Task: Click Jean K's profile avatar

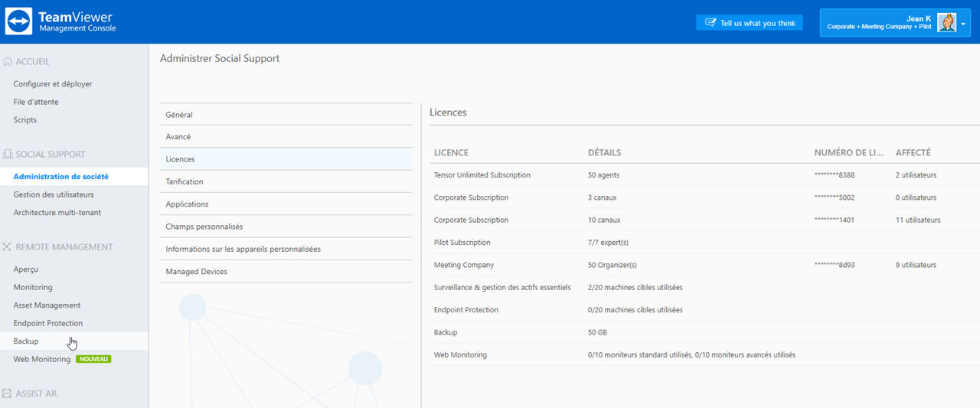Action: [947, 22]
